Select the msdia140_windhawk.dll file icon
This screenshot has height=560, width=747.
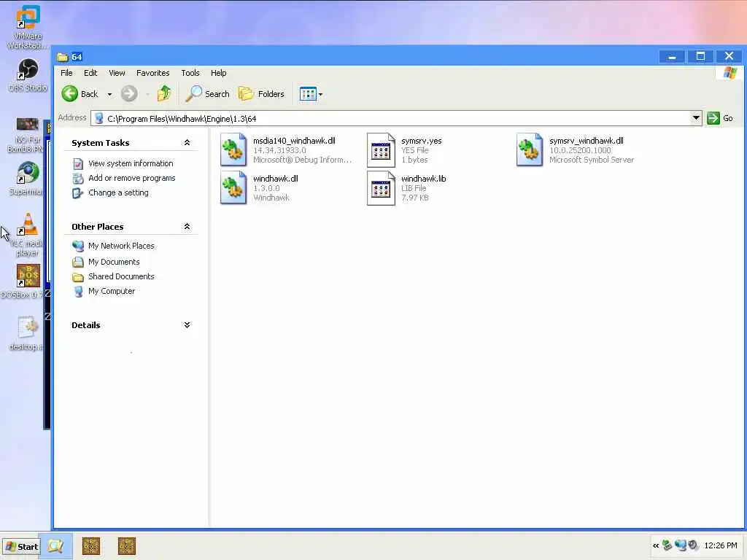(233, 149)
